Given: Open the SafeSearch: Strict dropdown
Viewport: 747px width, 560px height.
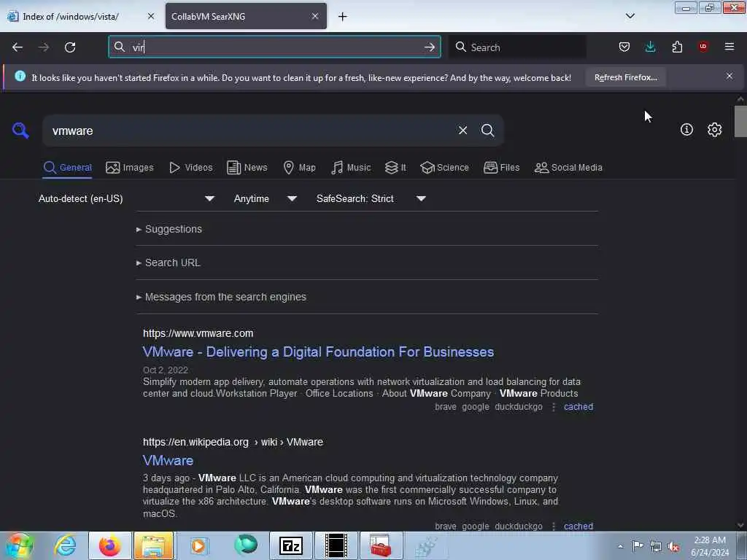Looking at the screenshot, I should (371, 198).
